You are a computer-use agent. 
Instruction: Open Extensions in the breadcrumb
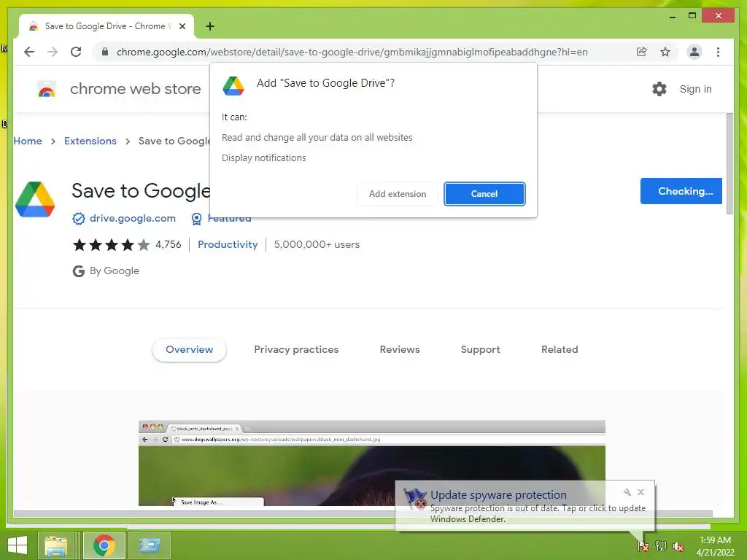click(x=90, y=141)
